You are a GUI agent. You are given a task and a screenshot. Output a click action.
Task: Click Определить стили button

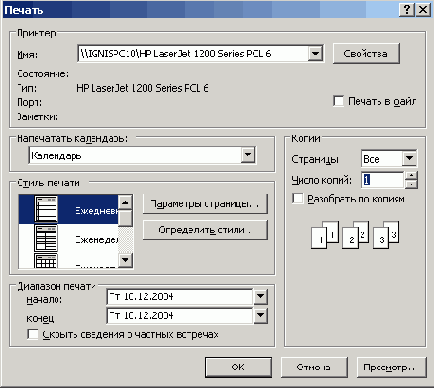[x=205, y=230]
